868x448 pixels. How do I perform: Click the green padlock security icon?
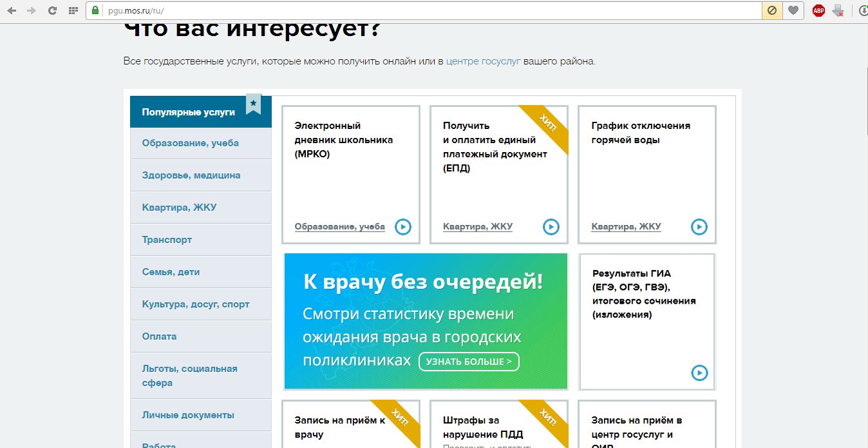click(96, 10)
